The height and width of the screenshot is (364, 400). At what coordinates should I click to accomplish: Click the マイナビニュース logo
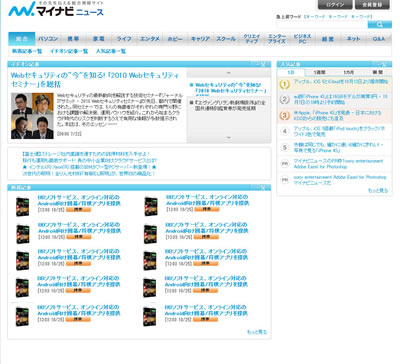[56, 9]
